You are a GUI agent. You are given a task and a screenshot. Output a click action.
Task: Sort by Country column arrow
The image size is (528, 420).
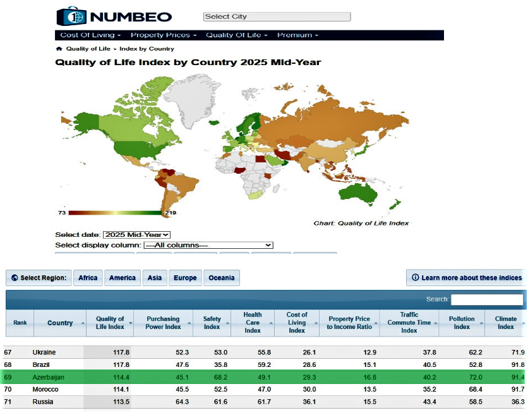(83, 323)
